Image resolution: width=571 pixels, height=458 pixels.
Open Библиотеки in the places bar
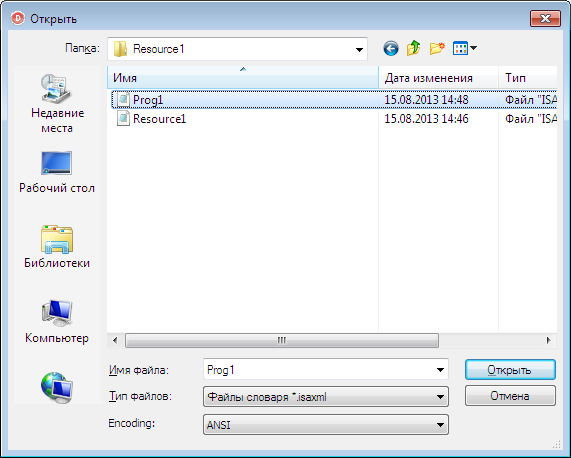coord(57,247)
